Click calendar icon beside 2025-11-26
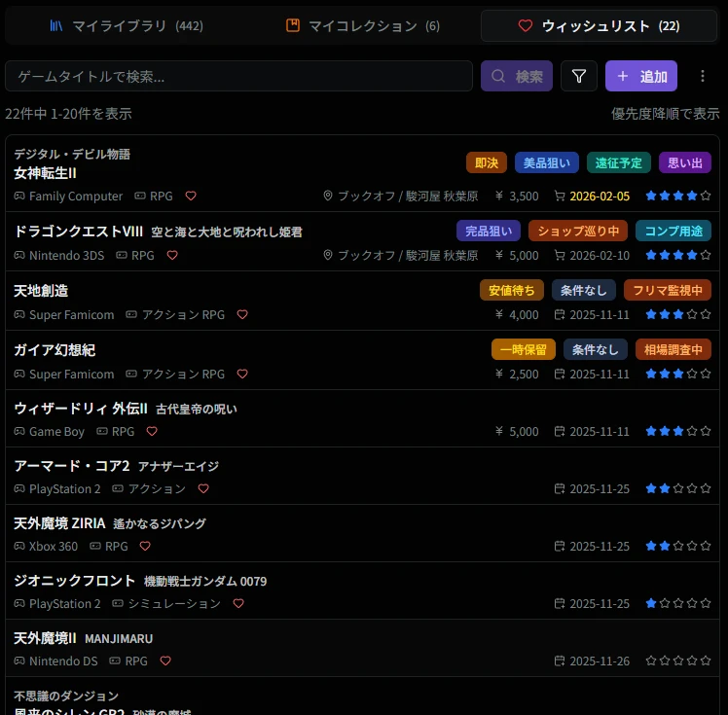The height and width of the screenshot is (715, 728). click(560, 661)
